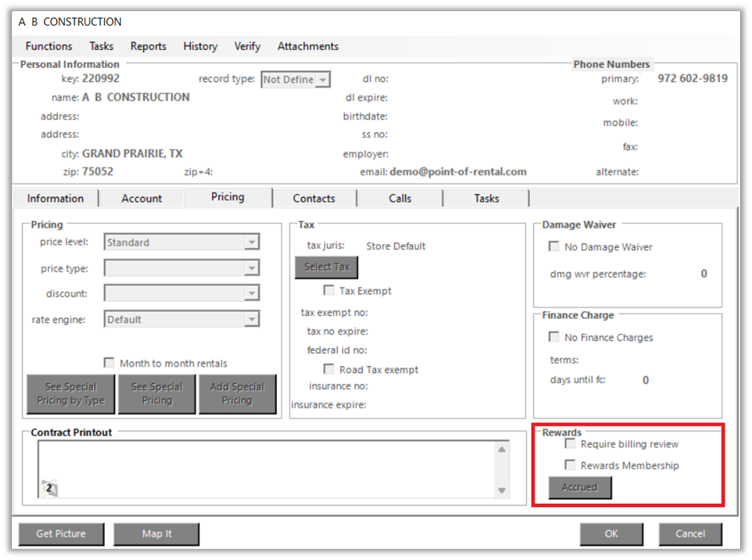Expand the price level dropdown
Screen dimensions: 752x560
(x=252, y=243)
